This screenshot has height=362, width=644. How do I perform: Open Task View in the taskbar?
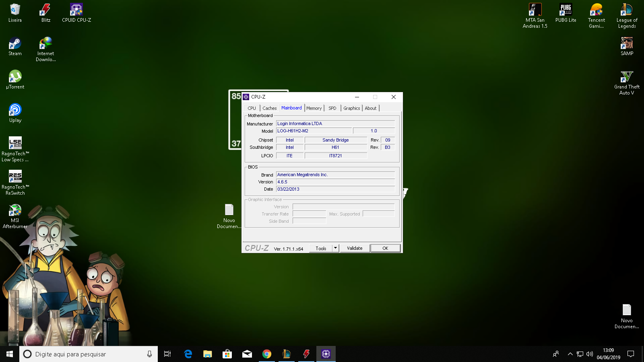point(167,354)
